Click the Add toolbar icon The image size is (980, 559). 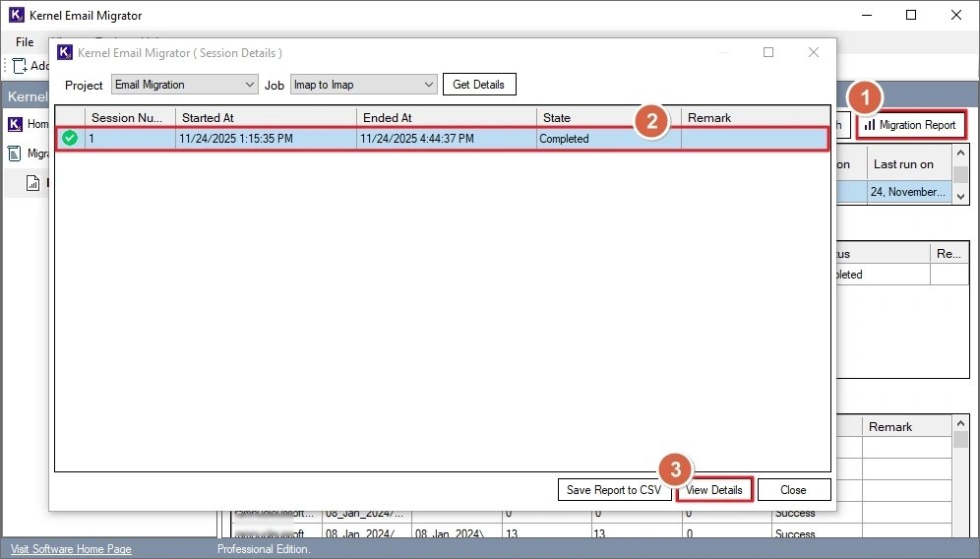pos(19,66)
